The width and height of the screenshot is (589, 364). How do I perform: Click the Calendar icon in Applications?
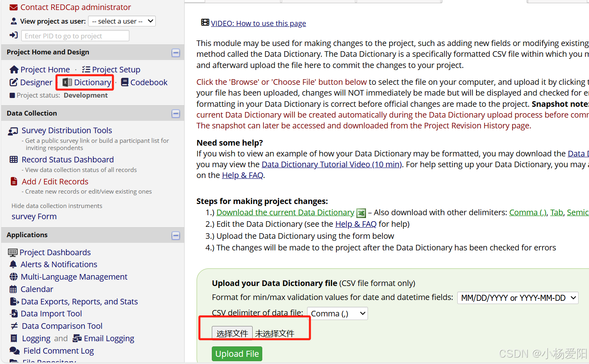(x=13, y=289)
